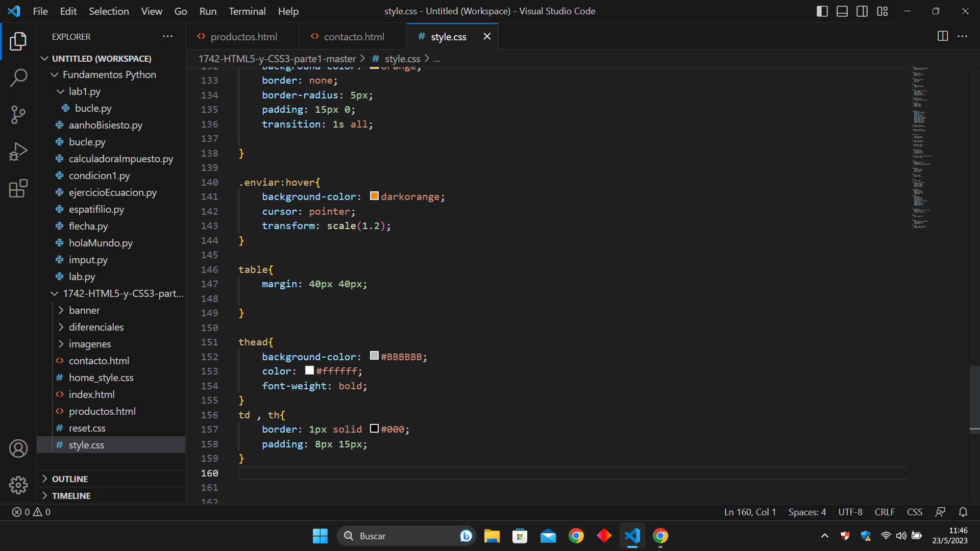
Task: Open Customize Layout options
Action: click(x=883, y=11)
